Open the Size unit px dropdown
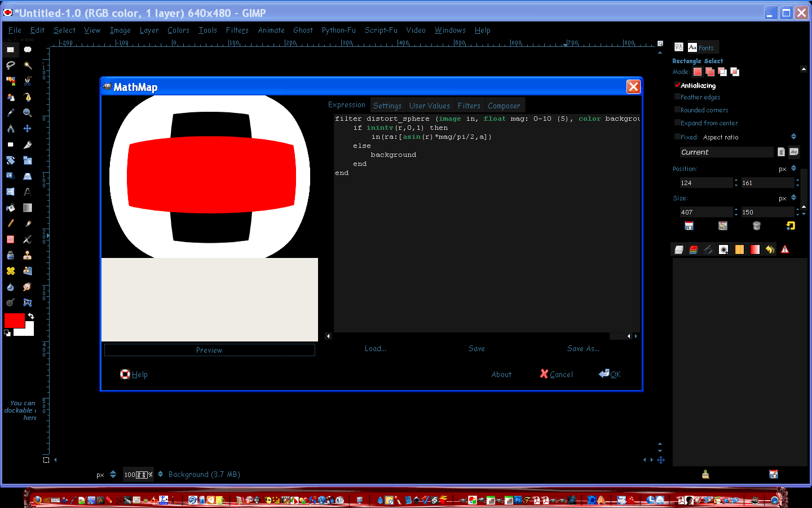Screen dimensions: 812x508 (787, 198)
